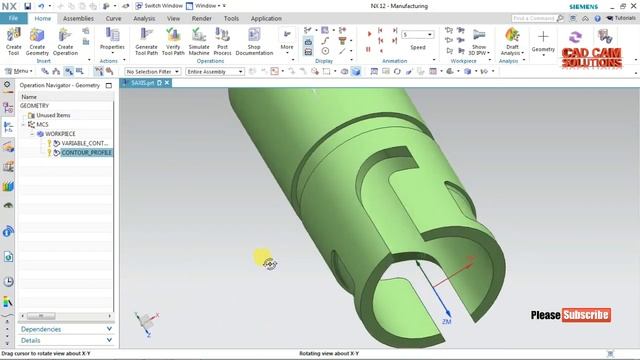The height and width of the screenshot is (360, 640).
Task: Open the Menu dropdown
Action: pos(18,71)
